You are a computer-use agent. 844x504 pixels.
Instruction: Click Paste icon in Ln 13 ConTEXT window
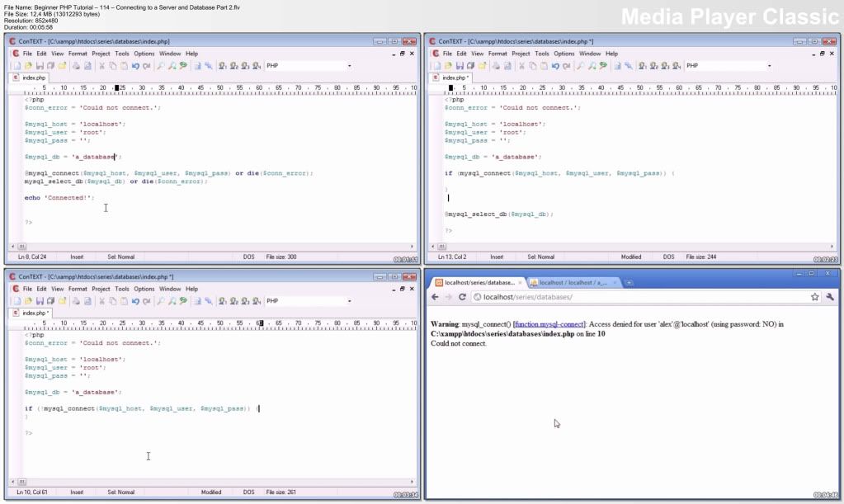[544, 66]
